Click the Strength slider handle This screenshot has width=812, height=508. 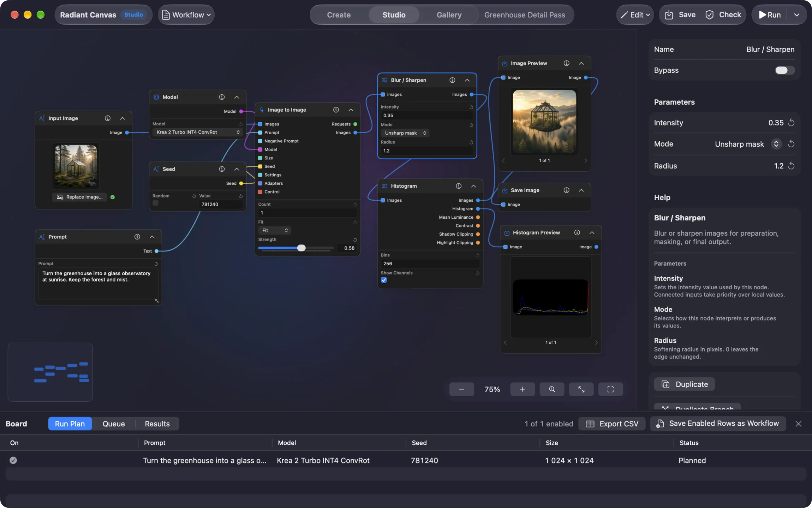pos(301,248)
